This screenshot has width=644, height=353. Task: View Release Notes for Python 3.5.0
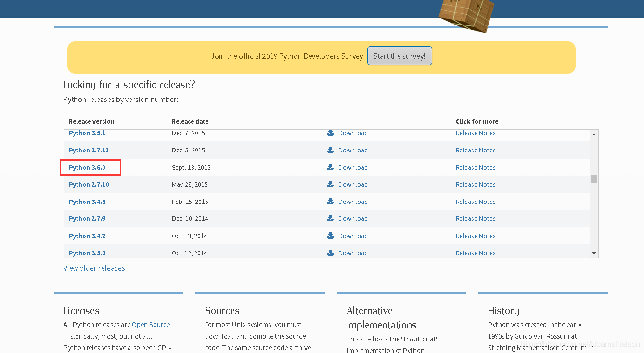tap(476, 167)
